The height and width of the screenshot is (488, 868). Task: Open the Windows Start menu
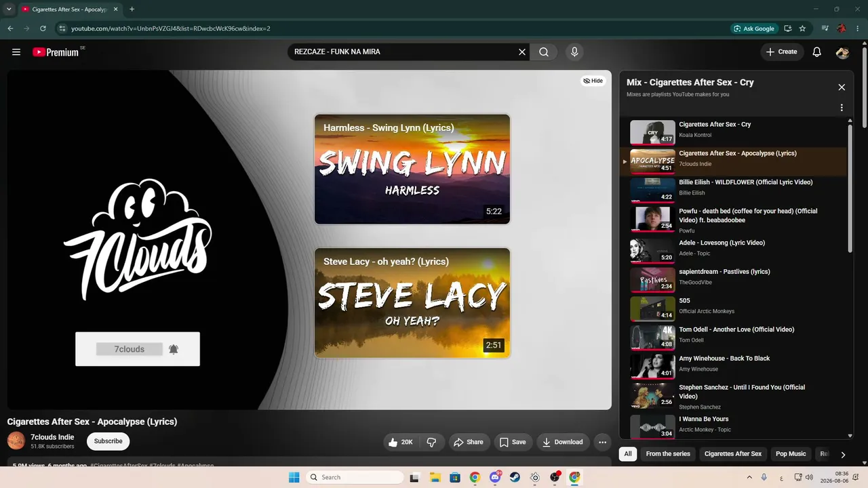(x=294, y=477)
